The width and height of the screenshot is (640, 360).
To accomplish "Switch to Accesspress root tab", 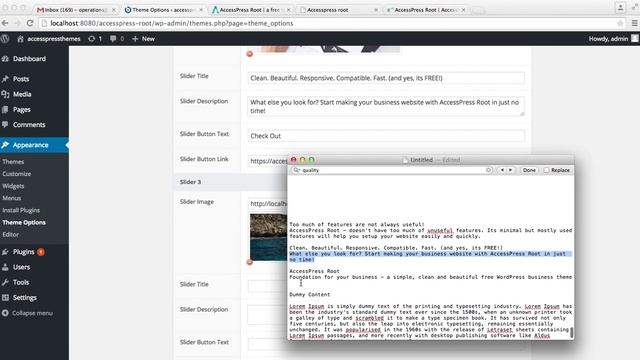I will coord(338,10).
